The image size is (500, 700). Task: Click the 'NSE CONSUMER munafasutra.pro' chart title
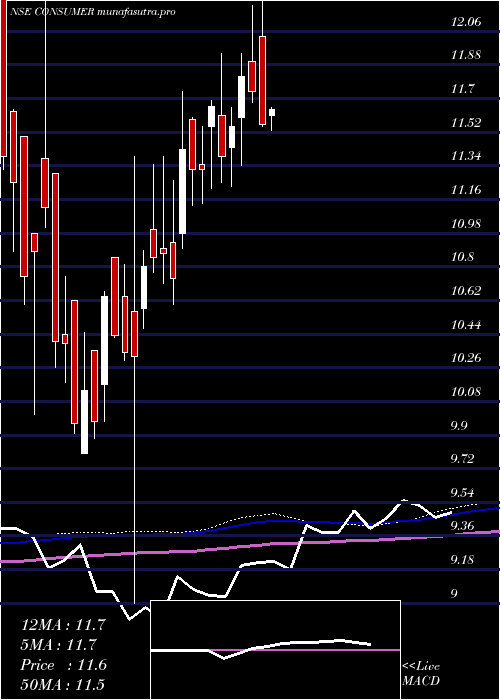pos(93,12)
